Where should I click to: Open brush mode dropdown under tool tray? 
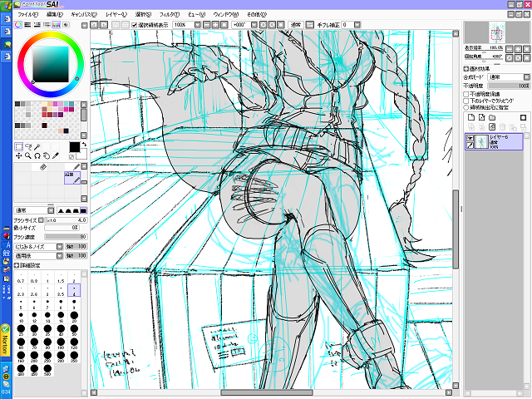(51, 210)
